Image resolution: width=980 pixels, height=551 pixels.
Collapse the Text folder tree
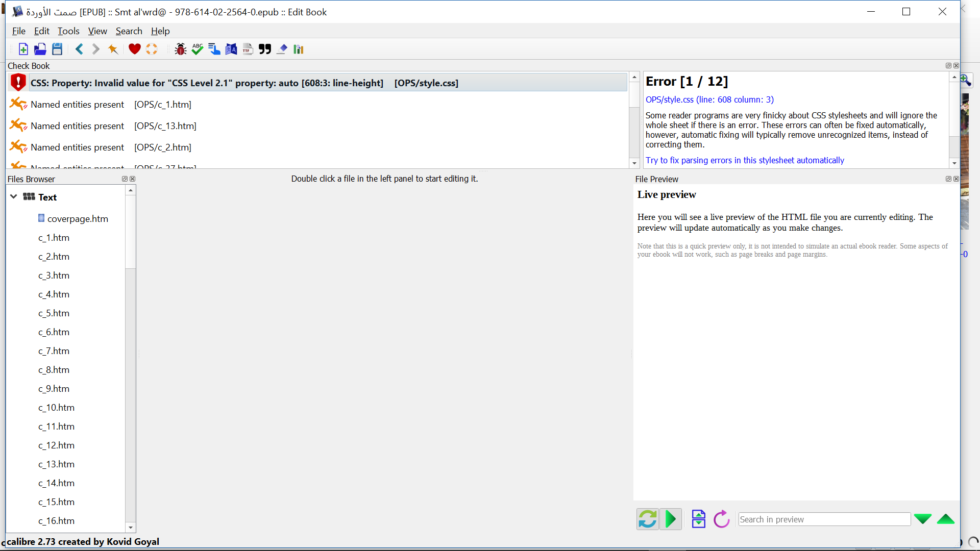point(14,197)
